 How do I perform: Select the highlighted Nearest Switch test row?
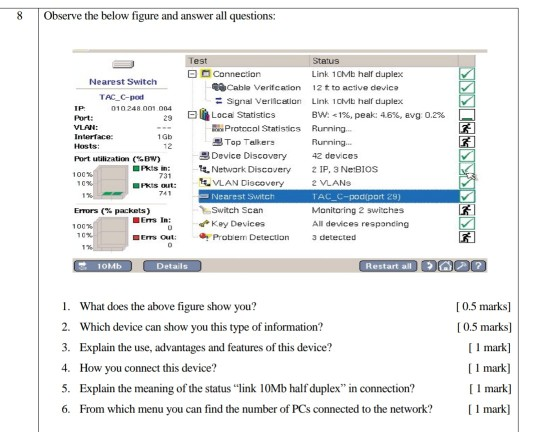330,196
